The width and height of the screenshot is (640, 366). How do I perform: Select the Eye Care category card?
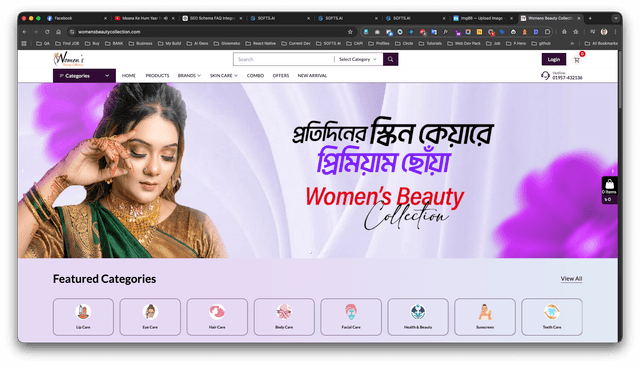(x=150, y=317)
